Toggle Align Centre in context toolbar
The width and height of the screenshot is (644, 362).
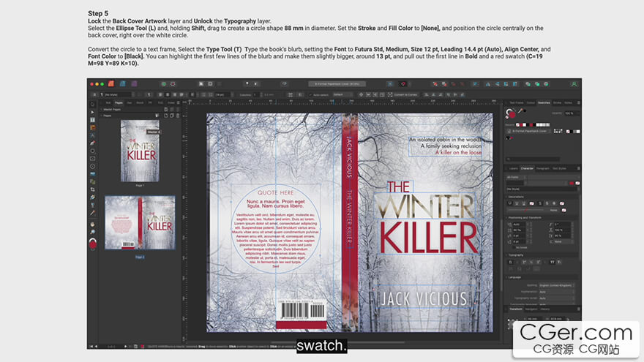point(168,95)
